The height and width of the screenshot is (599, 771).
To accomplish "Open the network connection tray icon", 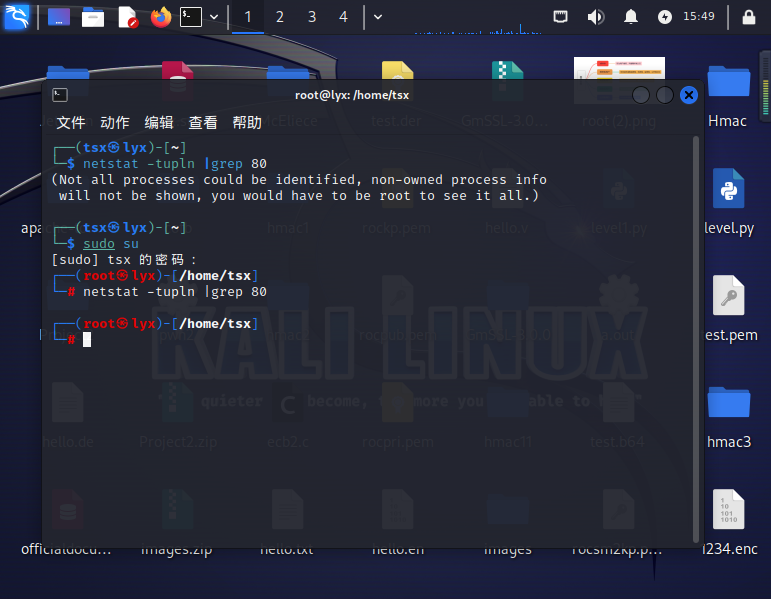I will tap(561, 17).
